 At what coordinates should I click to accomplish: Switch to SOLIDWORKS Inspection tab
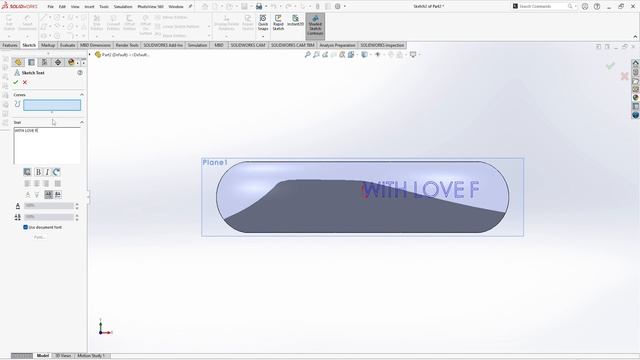382,45
